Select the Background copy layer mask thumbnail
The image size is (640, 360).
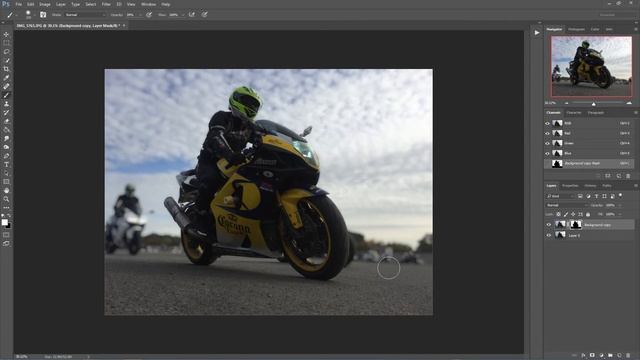point(576,224)
